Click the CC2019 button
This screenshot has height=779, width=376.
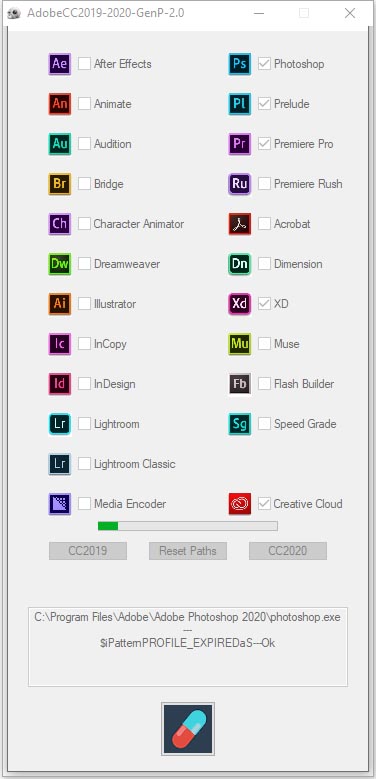click(x=88, y=551)
